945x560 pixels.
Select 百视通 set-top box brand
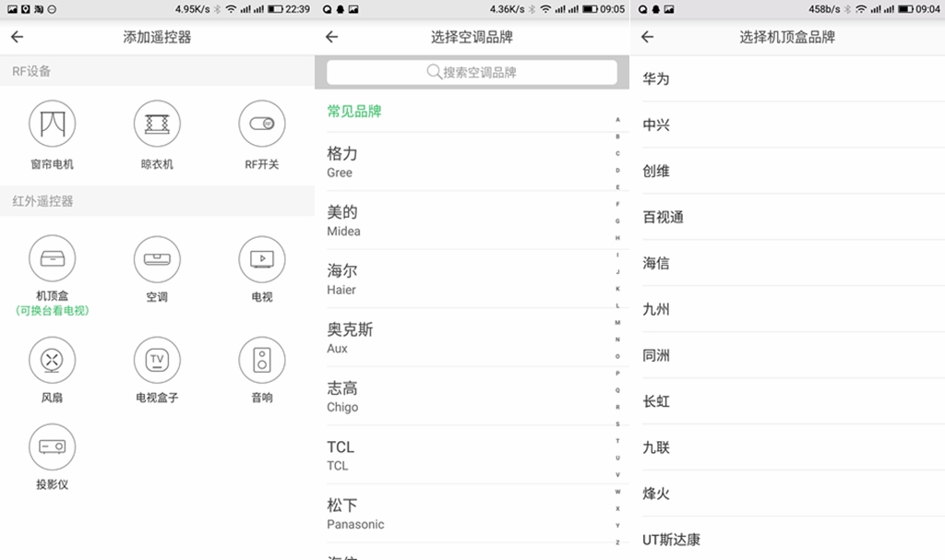click(793, 217)
